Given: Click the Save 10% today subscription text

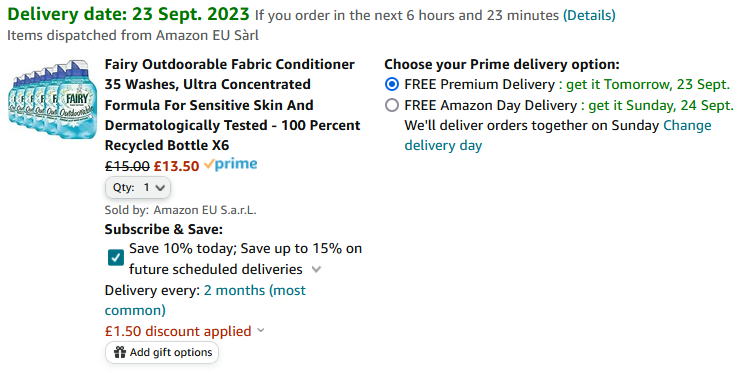Looking at the screenshot, I should (245, 259).
